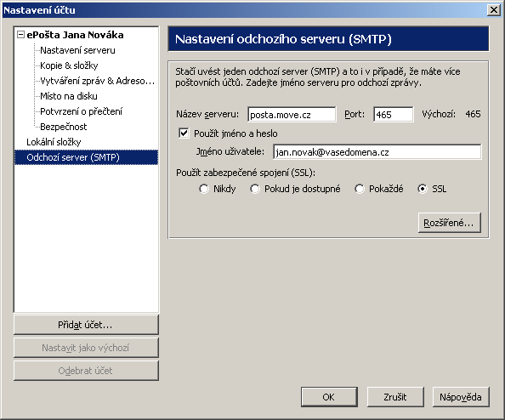The image size is (505, 420).
Task: Select the Nikdy radio option
Action: point(204,189)
